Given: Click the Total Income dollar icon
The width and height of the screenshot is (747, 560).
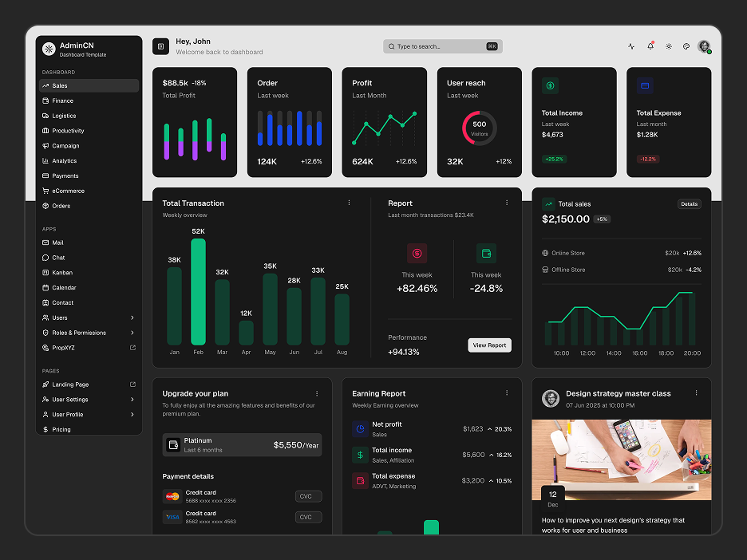Looking at the screenshot, I should click(550, 85).
